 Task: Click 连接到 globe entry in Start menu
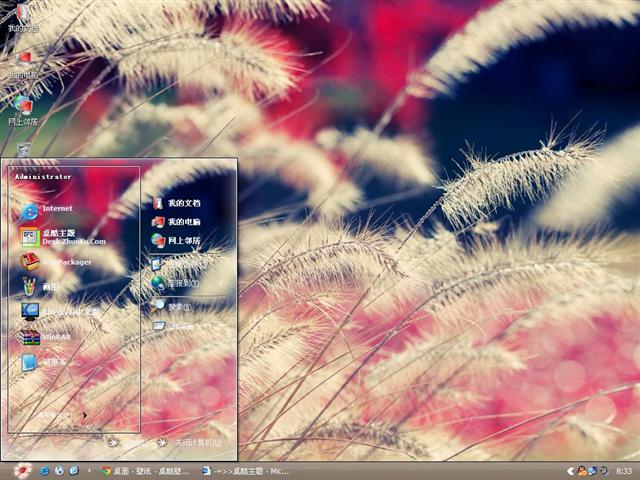176,283
